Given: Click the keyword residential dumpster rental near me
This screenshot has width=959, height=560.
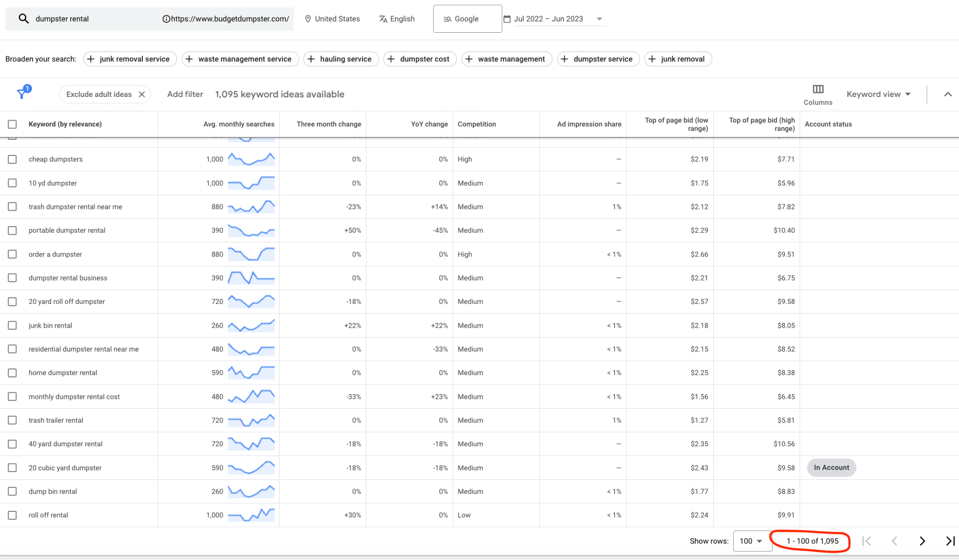Looking at the screenshot, I should coord(83,349).
